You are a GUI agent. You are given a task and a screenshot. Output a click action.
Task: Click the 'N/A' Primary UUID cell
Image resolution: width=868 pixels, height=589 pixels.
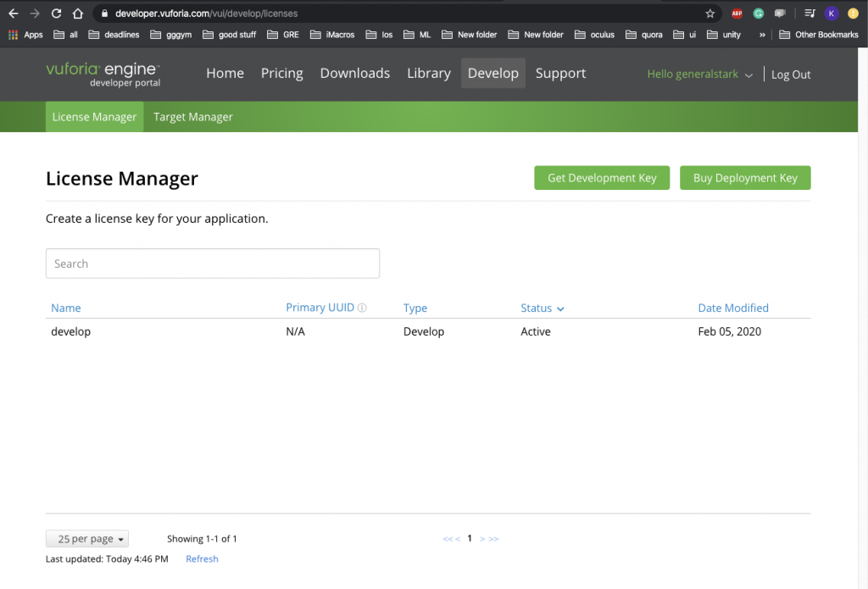point(295,331)
